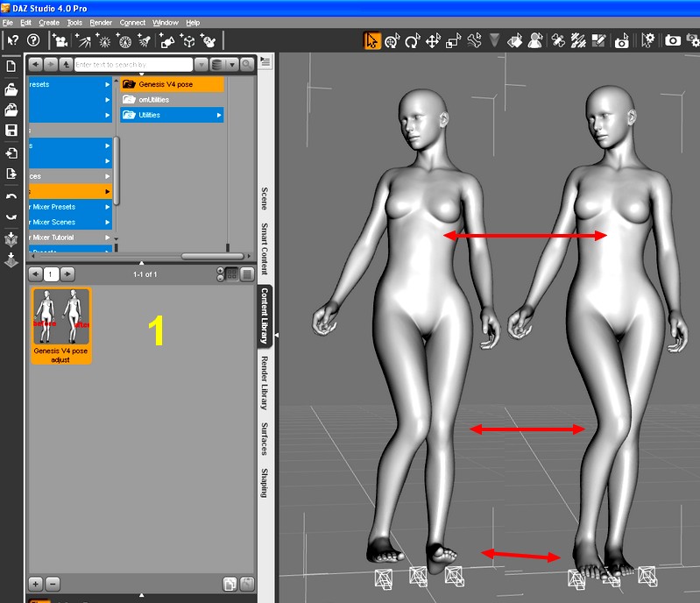Select the Universal manipulation tool
700x603 pixels.
pos(392,40)
